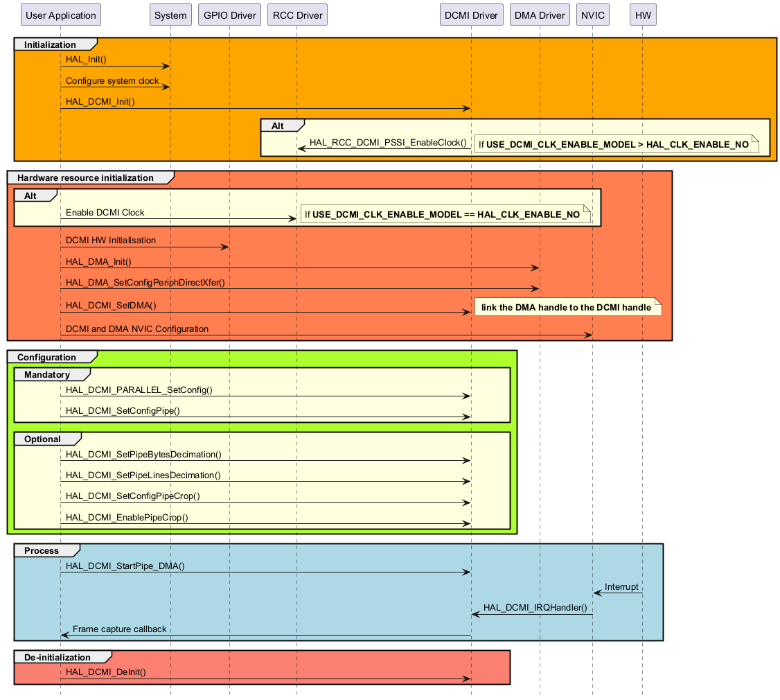Click the link the DMA handle note
The image size is (780, 700).
(568, 307)
